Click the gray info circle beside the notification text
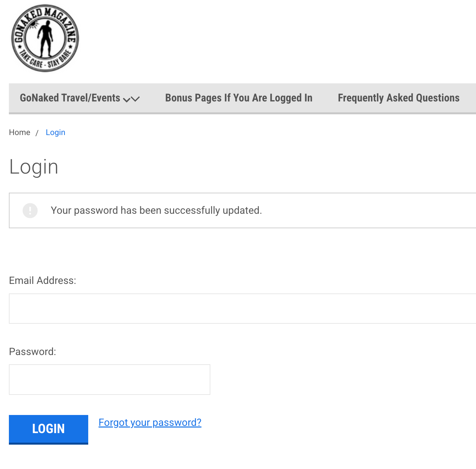 click(30, 210)
